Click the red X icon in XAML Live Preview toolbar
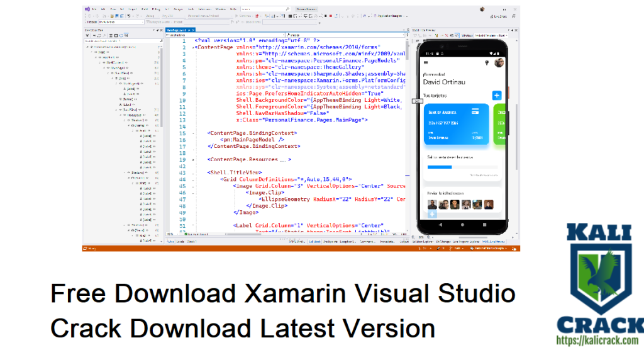Viewport: 644px width, 355px height. (447, 36)
